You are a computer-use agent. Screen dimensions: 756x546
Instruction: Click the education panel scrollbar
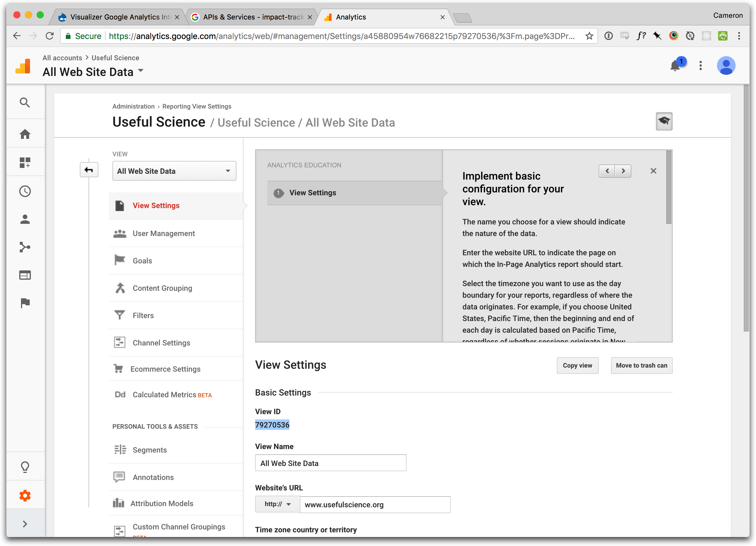[669, 187]
